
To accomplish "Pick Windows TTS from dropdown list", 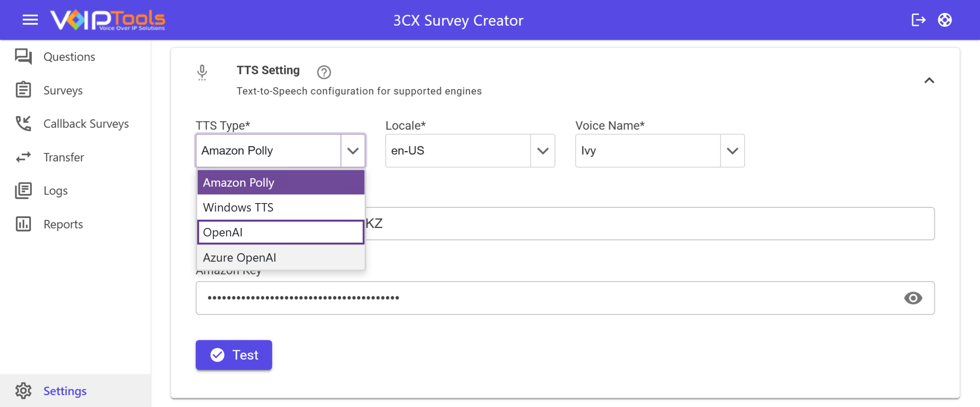I will pyautogui.click(x=281, y=207).
